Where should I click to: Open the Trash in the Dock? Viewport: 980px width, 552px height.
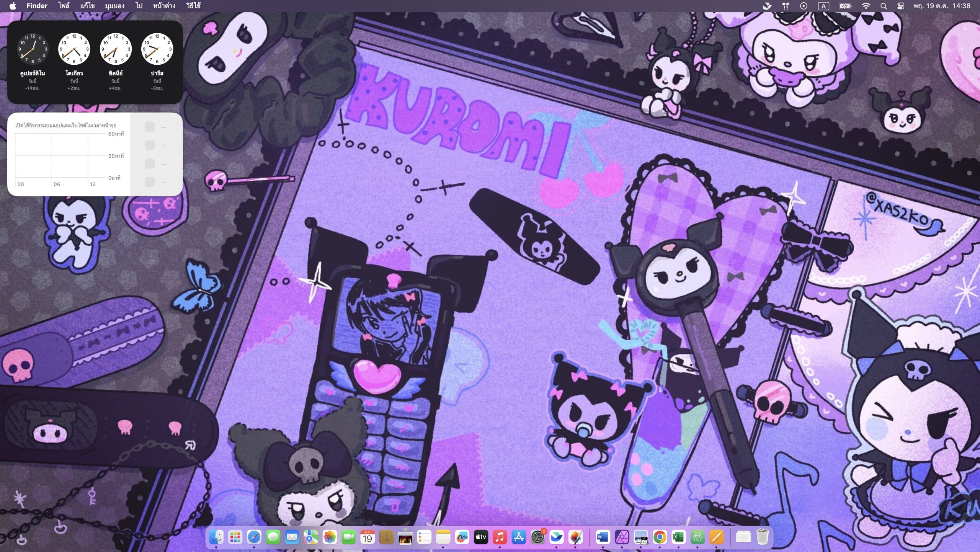tap(763, 537)
